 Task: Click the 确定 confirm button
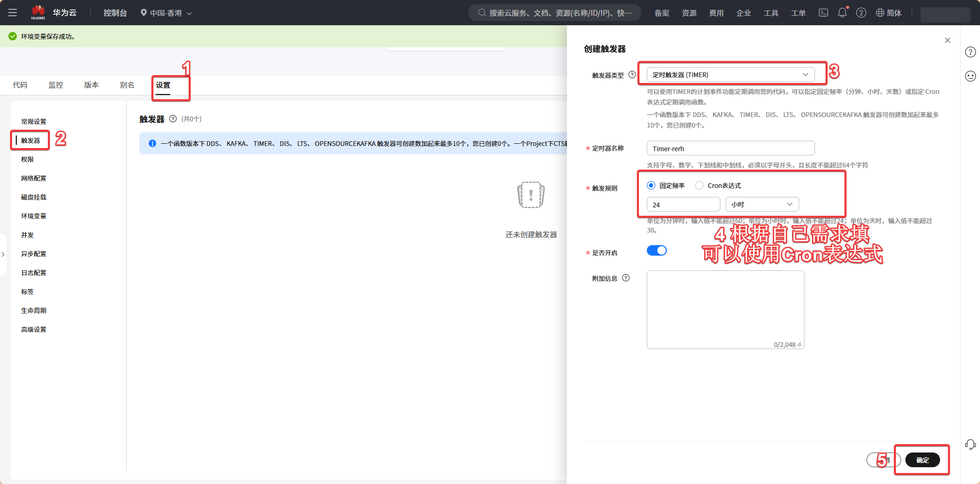click(x=922, y=460)
